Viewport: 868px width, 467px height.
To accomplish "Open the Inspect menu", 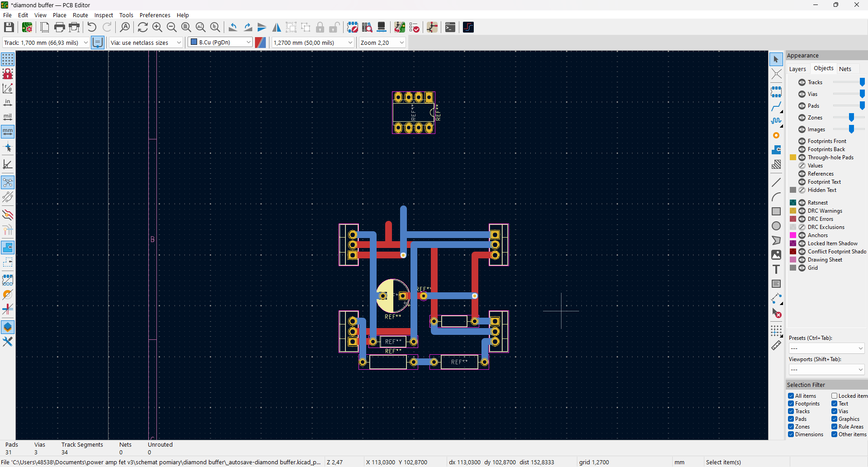I will pyautogui.click(x=104, y=15).
